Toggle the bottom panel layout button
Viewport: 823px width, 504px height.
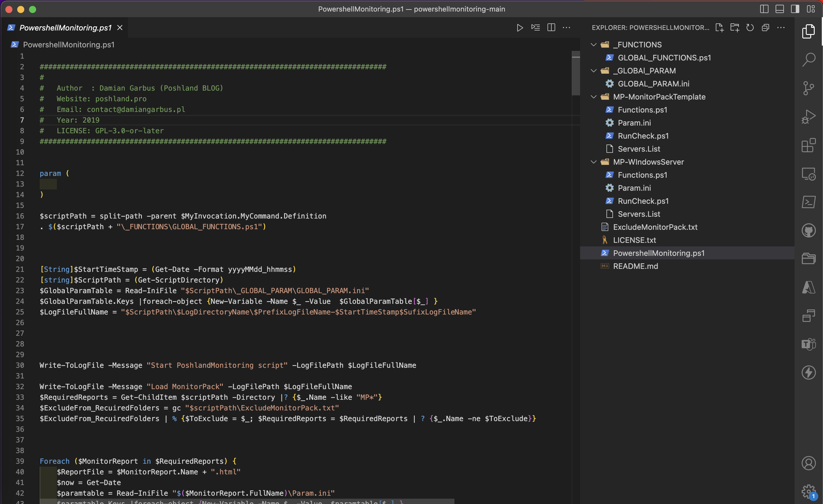click(779, 9)
